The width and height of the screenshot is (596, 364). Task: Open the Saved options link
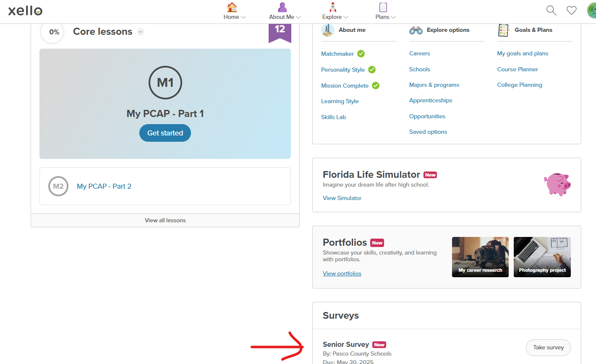click(x=428, y=132)
